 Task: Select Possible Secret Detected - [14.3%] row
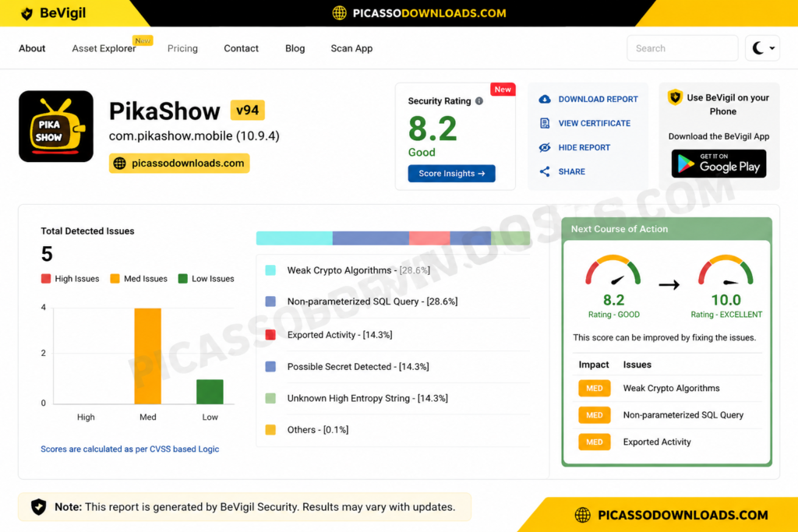393,367
